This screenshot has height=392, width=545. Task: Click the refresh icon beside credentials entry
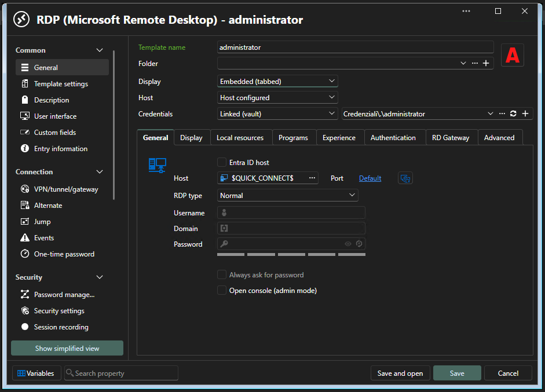[513, 113]
